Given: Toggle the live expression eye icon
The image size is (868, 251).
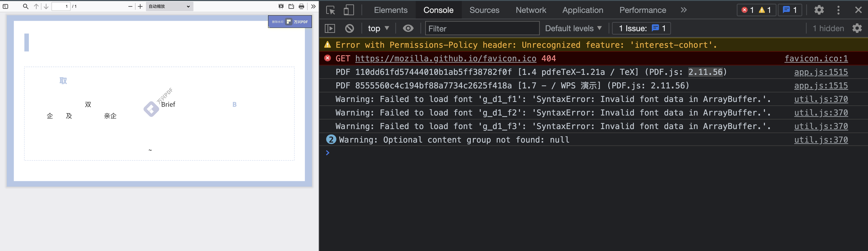Looking at the screenshot, I should tap(408, 29).
